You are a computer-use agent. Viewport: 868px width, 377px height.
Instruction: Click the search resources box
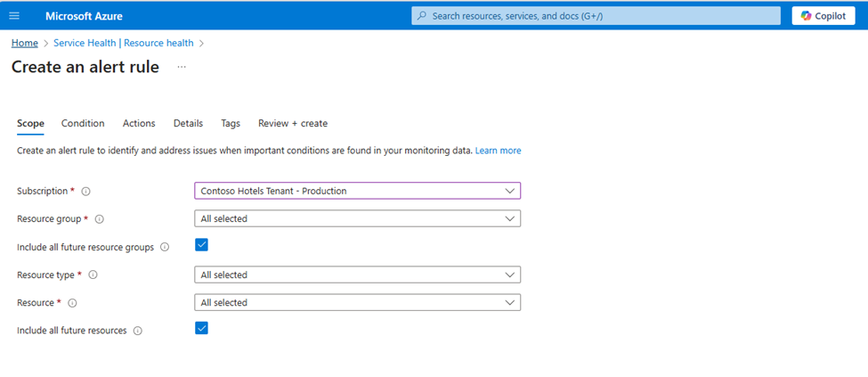pyautogui.click(x=592, y=16)
